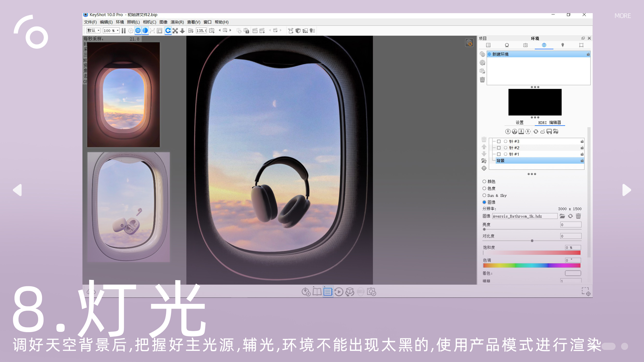Add a new environment with the globe-plus icon
The image size is (644, 362).
click(482, 63)
